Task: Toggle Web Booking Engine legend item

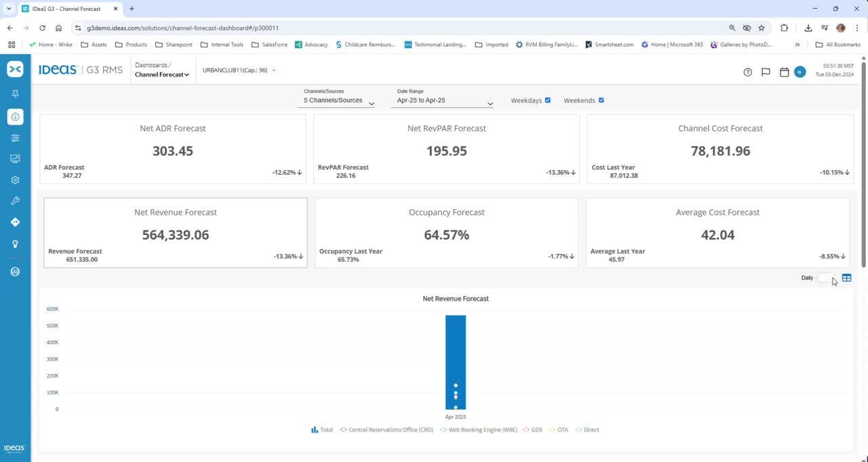Action: pyautogui.click(x=478, y=429)
